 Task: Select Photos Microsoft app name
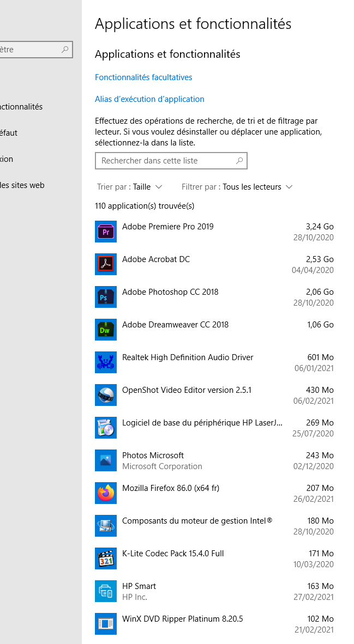(x=153, y=455)
